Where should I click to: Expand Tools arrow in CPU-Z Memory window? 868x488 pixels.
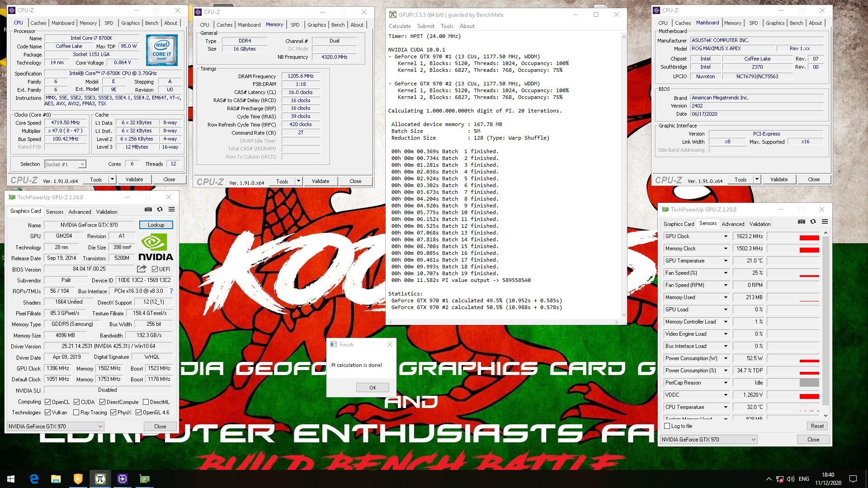tap(298, 181)
